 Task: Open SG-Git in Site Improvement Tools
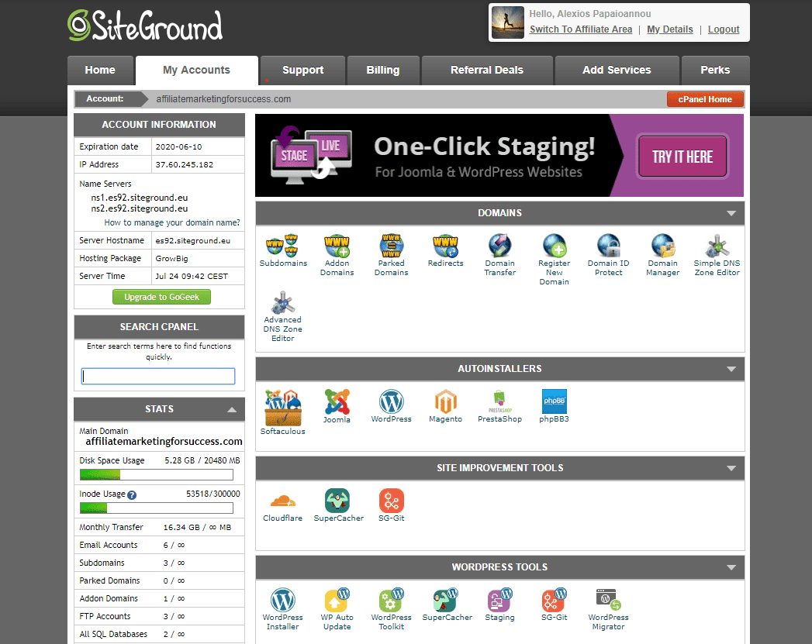(392, 506)
